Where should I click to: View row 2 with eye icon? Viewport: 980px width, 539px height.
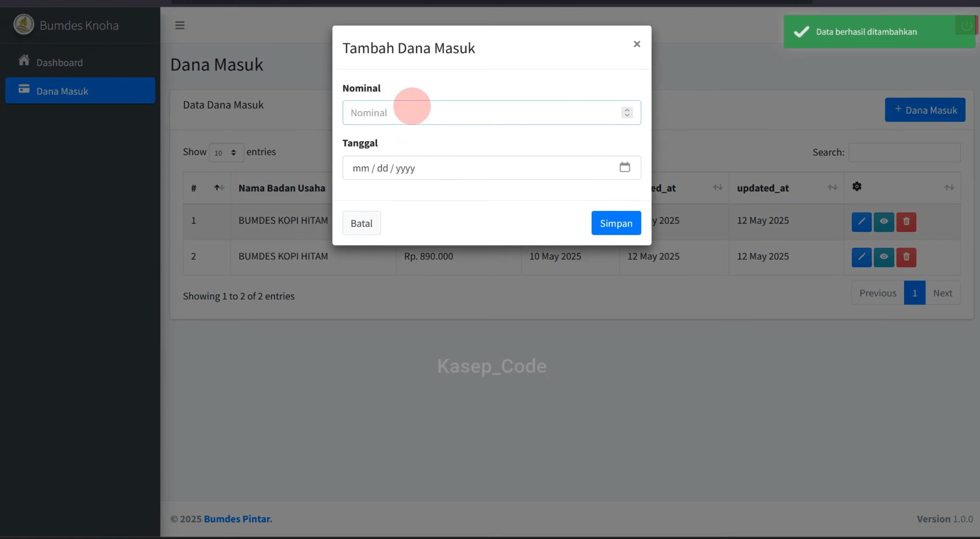click(883, 257)
